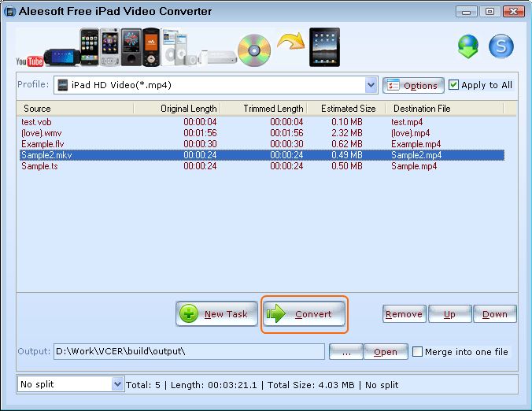Select the (love).wmv row
The image size is (532, 411).
point(262,133)
